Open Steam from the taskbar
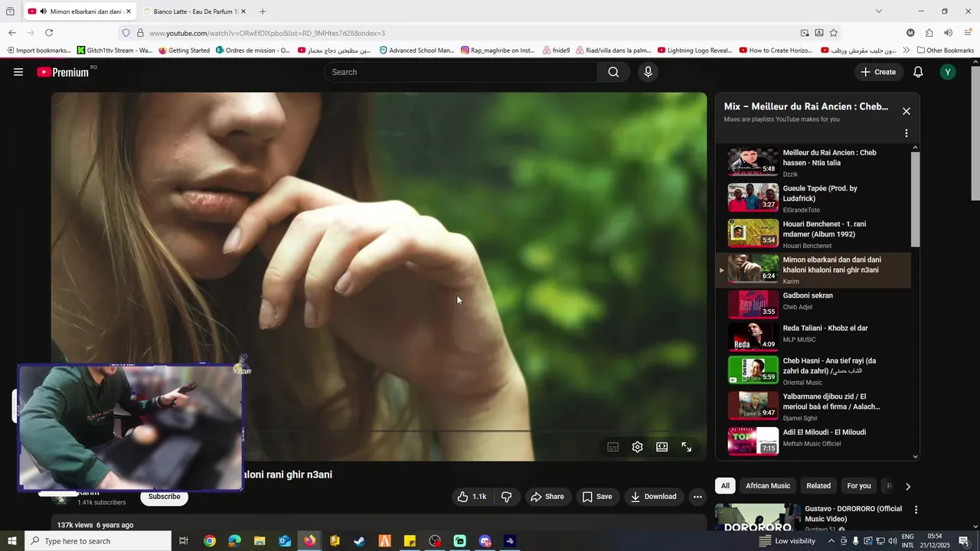 [359, 541]
